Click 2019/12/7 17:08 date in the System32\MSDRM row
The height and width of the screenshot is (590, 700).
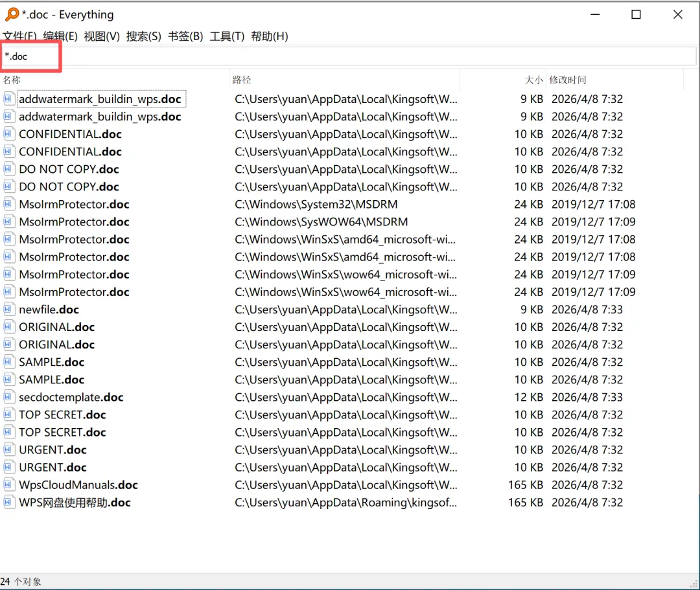tap(593, 204)
